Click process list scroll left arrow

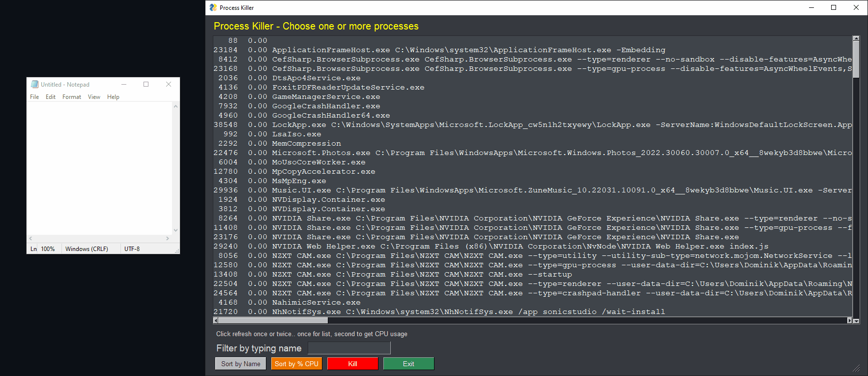(216, 320)
